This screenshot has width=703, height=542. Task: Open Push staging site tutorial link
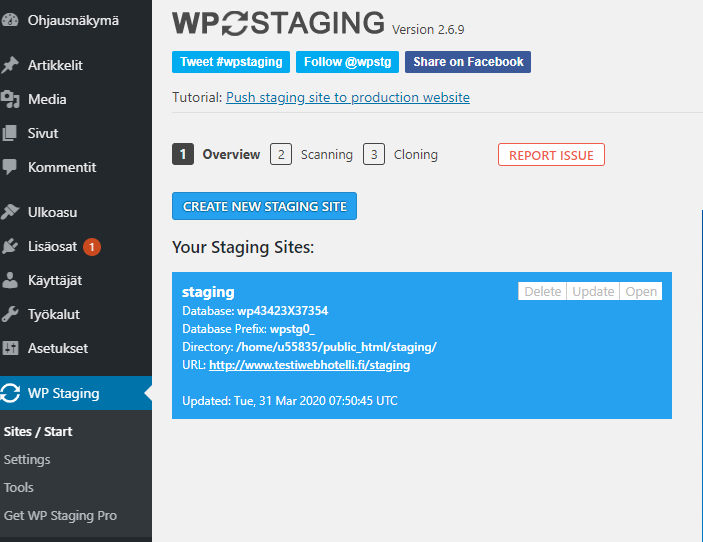tap(348, 97)
